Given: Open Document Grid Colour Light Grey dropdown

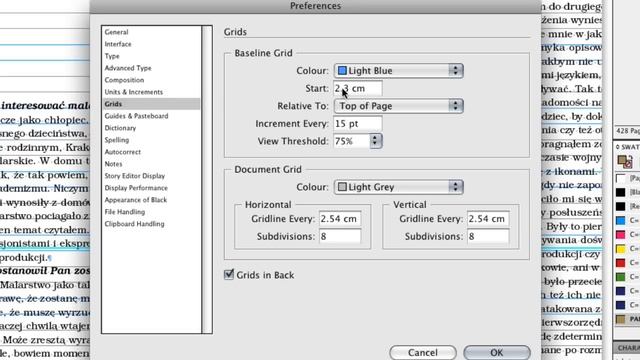Looking at the screenshot, I should click(x=398, y=187).
